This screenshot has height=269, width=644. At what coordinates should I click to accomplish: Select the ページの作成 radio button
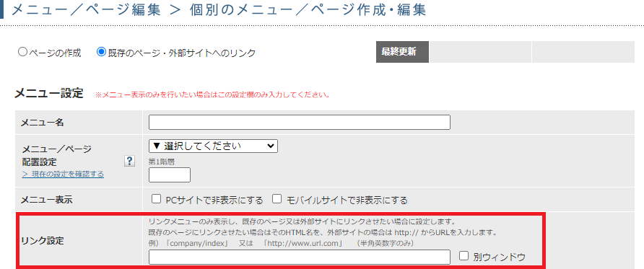coord(22,52)
